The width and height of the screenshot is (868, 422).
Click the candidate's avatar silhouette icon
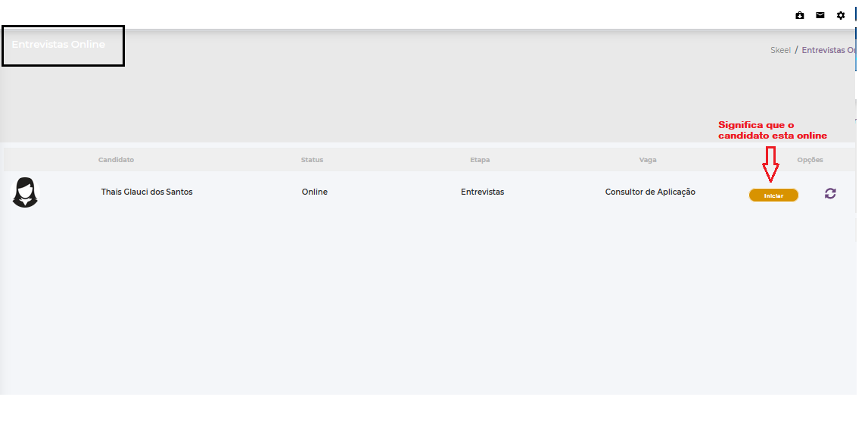25,192
